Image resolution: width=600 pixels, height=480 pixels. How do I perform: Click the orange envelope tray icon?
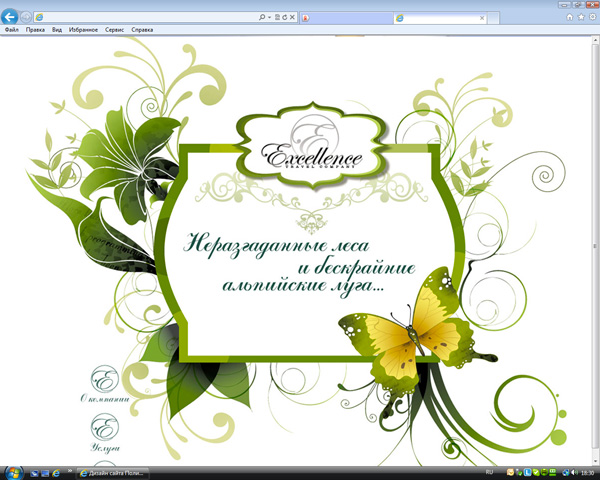click(510, 473)
